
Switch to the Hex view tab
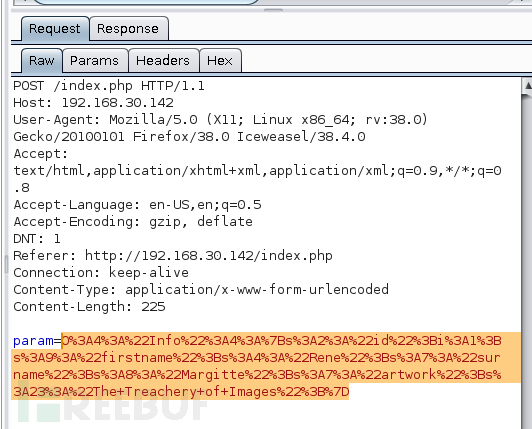click(x=220, y=61)
